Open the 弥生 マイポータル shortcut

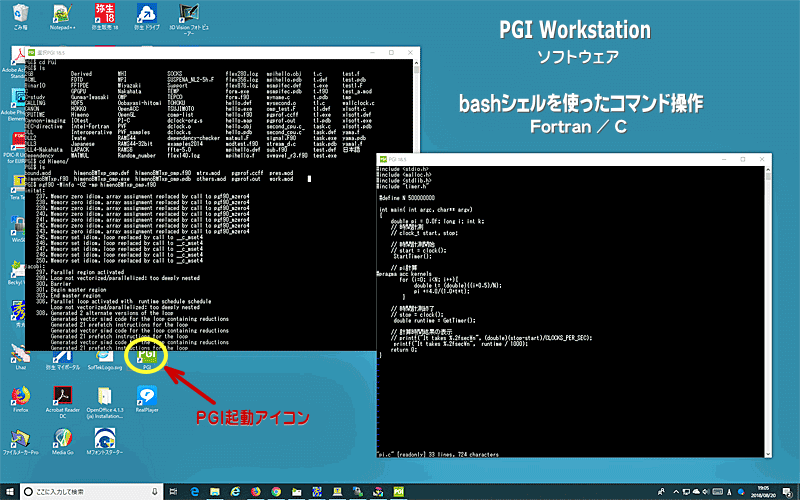tap(63, 361)
